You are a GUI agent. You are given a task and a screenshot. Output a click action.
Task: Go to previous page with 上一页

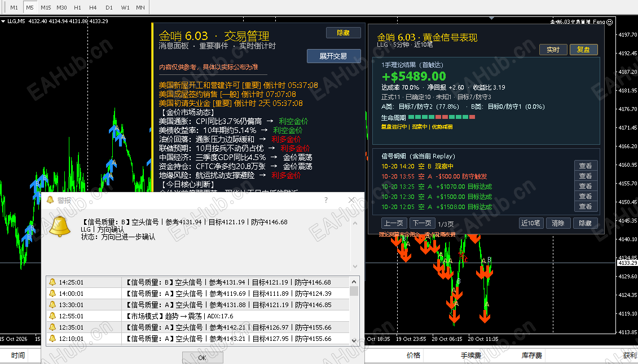[x=393, y=223]
